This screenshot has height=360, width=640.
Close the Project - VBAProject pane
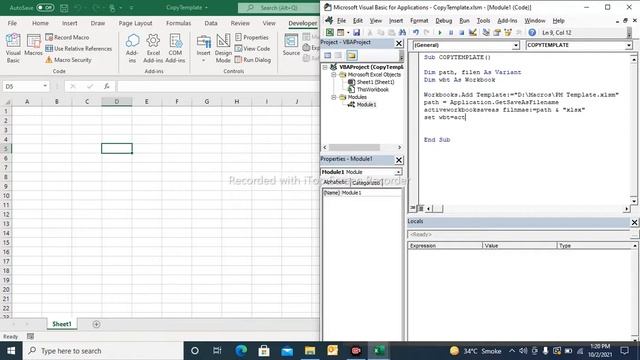tap(399, 43)
